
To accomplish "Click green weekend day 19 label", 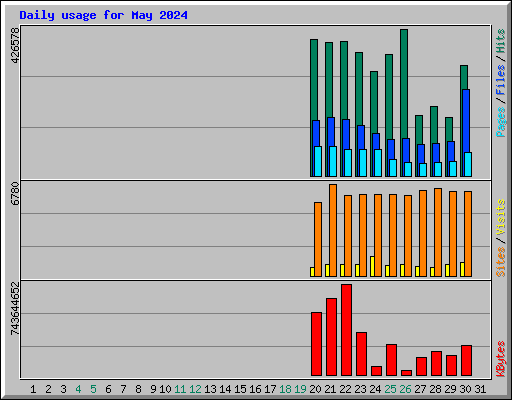I will click(x=300, y=389).
